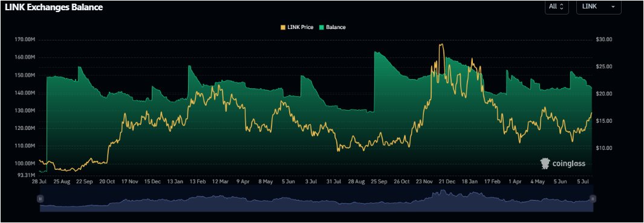Screen dimensions: 644x223
Task: Click the 160.00M balance axis label
Action: 25,57
